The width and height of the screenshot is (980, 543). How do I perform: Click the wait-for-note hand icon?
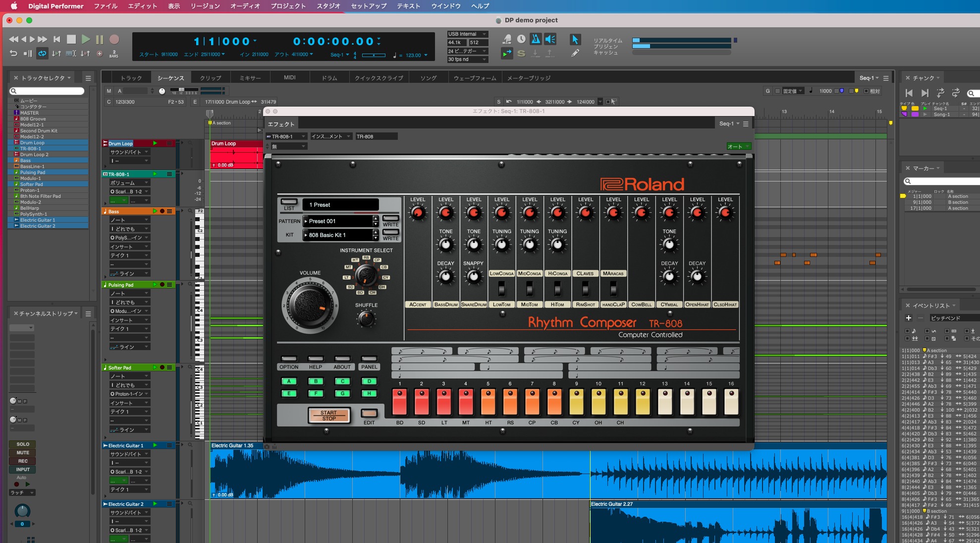pyautogui.click(x=507, y=39)
